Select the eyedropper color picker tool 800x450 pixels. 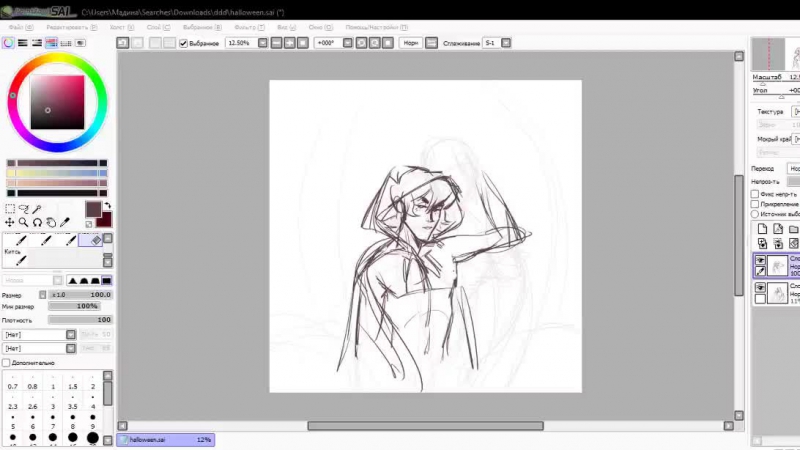coord(65,222)
